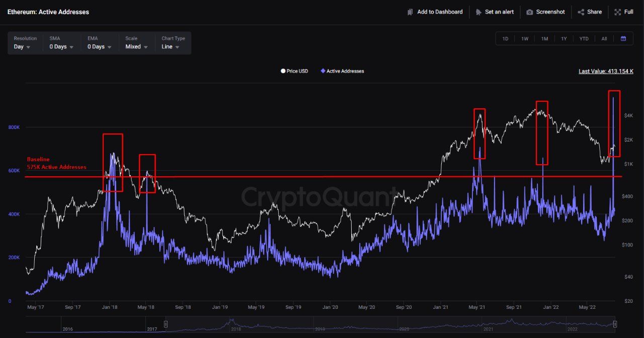This screenshot has height=338, width=644.
Task: Select the YTD time range tab
Action: pos(584,39)
